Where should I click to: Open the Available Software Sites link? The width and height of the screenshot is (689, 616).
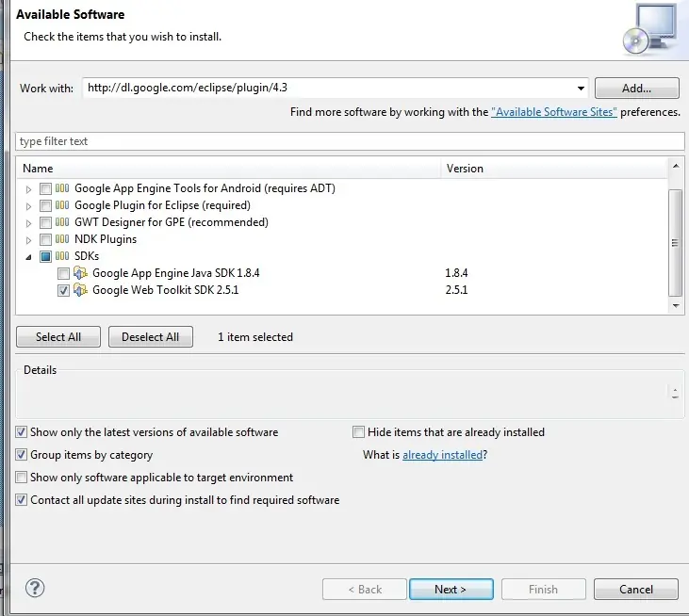pyautogui.click(x=553, y=112)
